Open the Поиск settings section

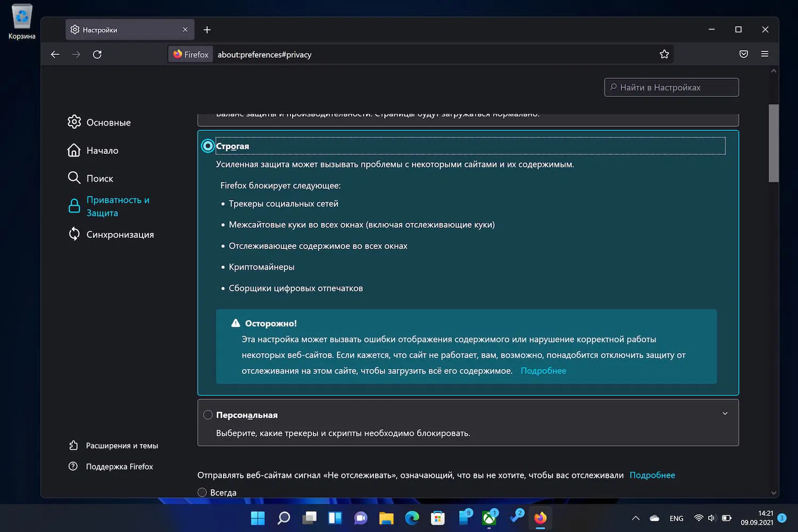tap(90, 178)
